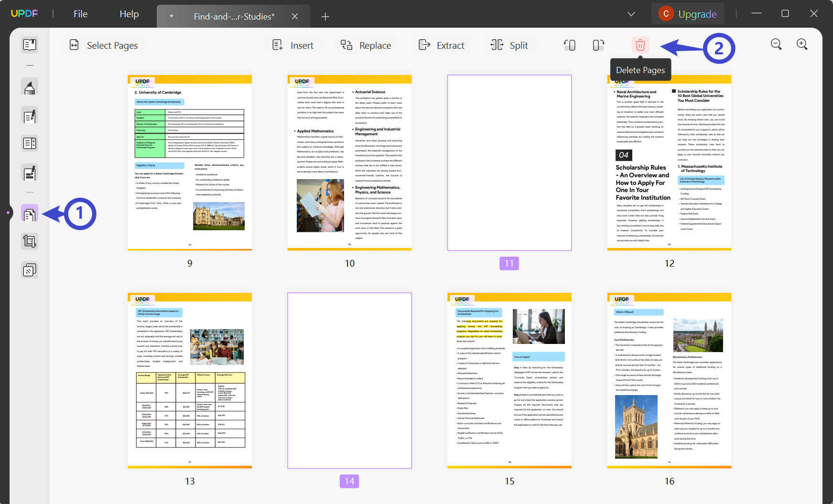
Task: Open the File menu
Action: [80, 14]
